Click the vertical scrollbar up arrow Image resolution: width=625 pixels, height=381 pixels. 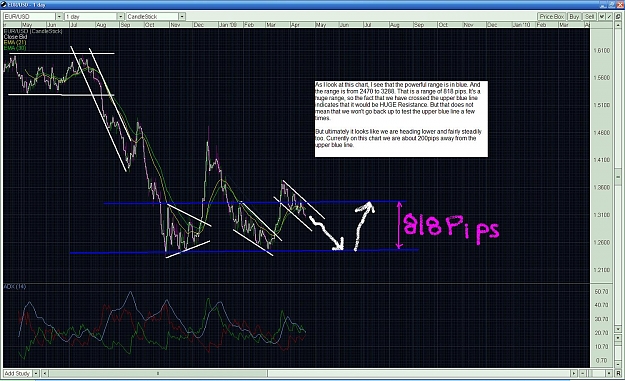618,25
